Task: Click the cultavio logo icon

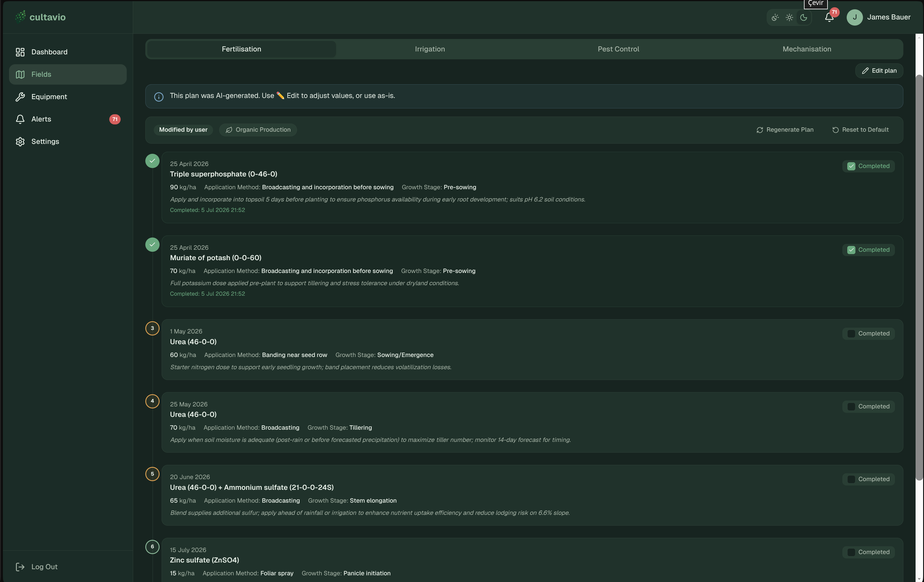Action: 20,17
